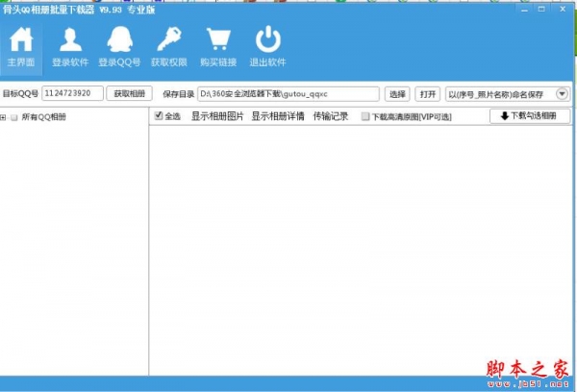Image resolution: width=577 pixels, height=392 pixels.
Task: Click the 打开 folder button
Action: point(428,94)
